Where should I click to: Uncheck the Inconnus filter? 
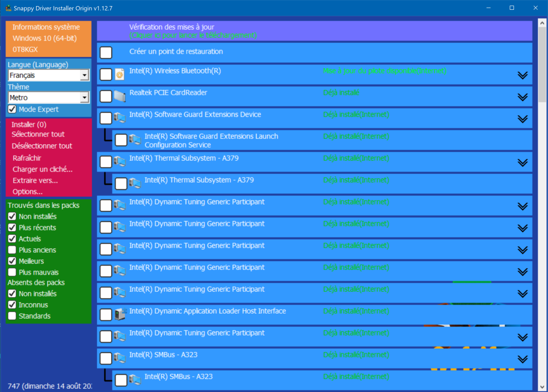[x=12, y=305]
